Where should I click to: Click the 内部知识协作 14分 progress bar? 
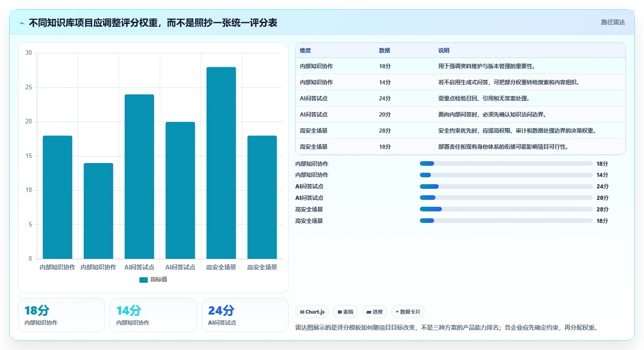[x=506, y=175]
